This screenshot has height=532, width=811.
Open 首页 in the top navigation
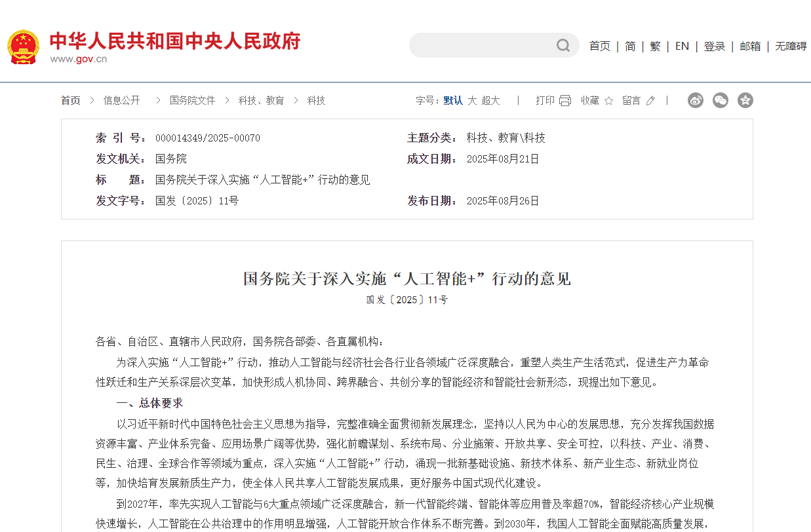(599, 46)
